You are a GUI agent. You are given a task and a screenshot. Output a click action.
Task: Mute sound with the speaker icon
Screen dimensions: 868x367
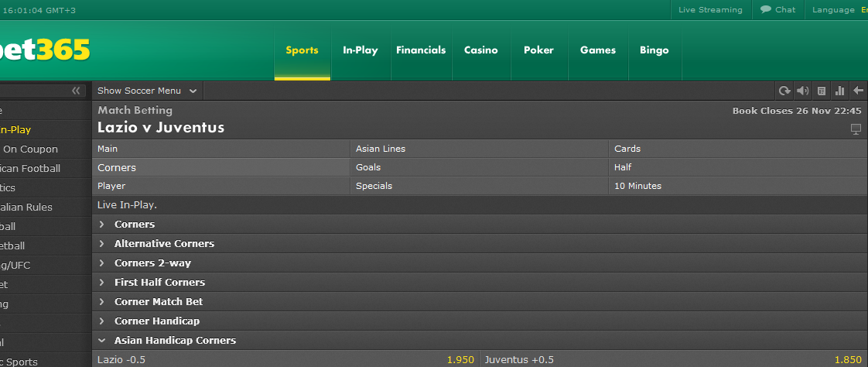(x=802, y=91)
